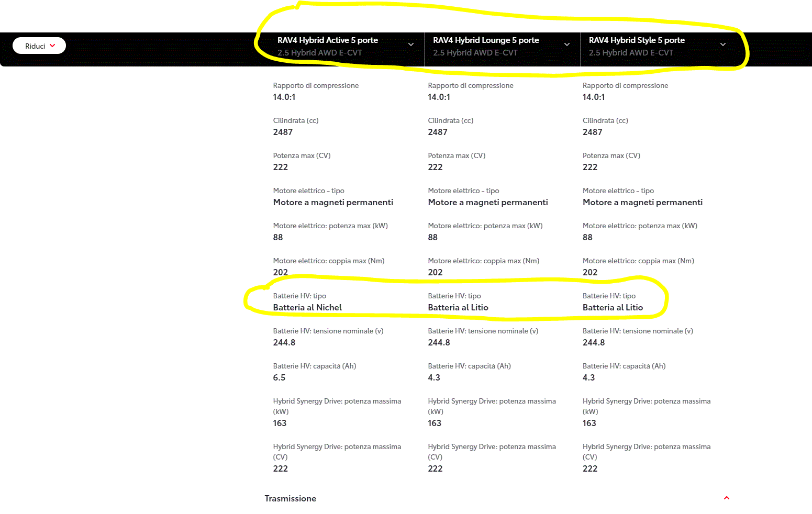Select Hybrid Synergy Drive CV "222" in Style column
This screenshot has width=812, height=514.
[x=590, y=469]
